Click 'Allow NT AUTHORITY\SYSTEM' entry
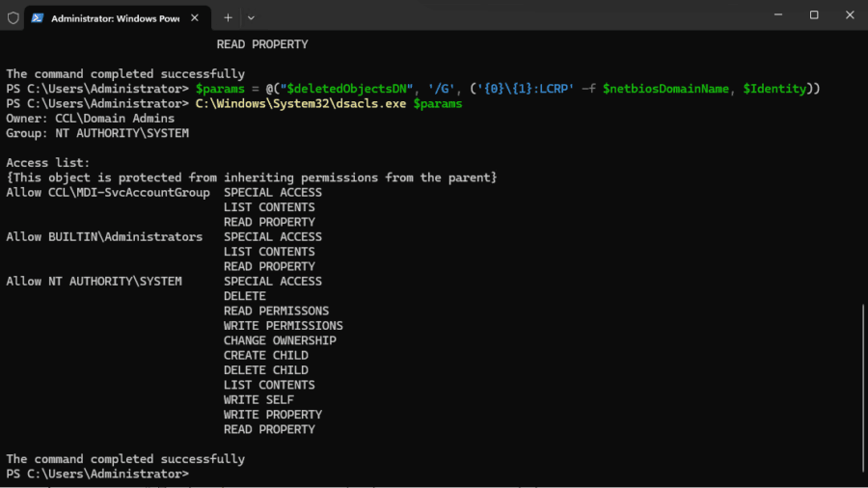Viewport: 868px width, 488px height. tap(95, 281)
